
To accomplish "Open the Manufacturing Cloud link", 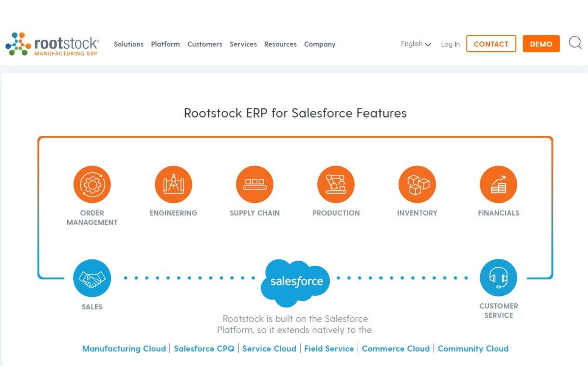I will (x=124, y=348).
